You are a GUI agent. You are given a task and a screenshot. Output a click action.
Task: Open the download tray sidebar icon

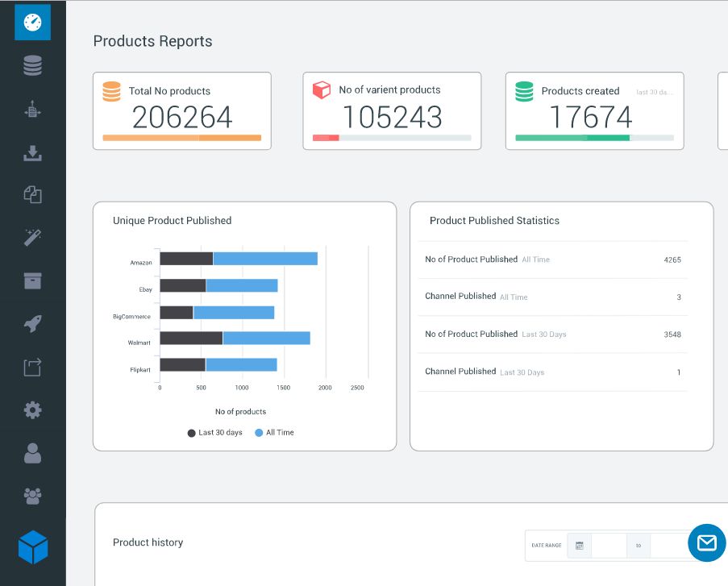[32, 153]
